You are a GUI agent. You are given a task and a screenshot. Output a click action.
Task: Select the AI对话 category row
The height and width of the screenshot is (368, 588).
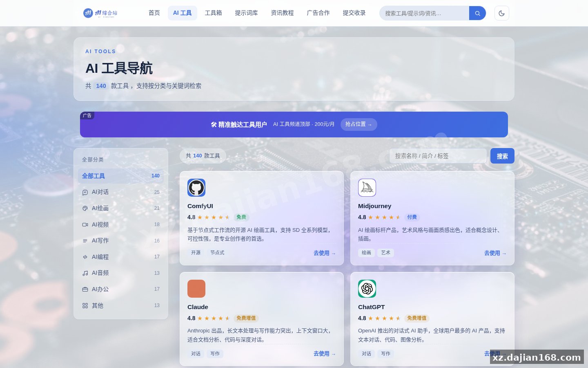[121, 192]
